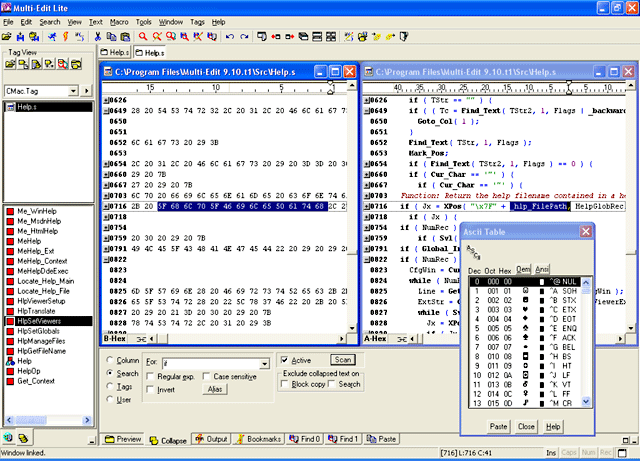Click the Open file toolbar icon
This screenshot has width=640, height=461.
(7, 37)
